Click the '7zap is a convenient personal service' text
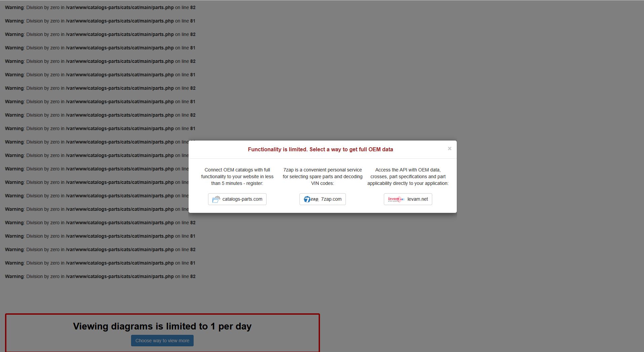The image size is (644, 352). click(323, 177)
